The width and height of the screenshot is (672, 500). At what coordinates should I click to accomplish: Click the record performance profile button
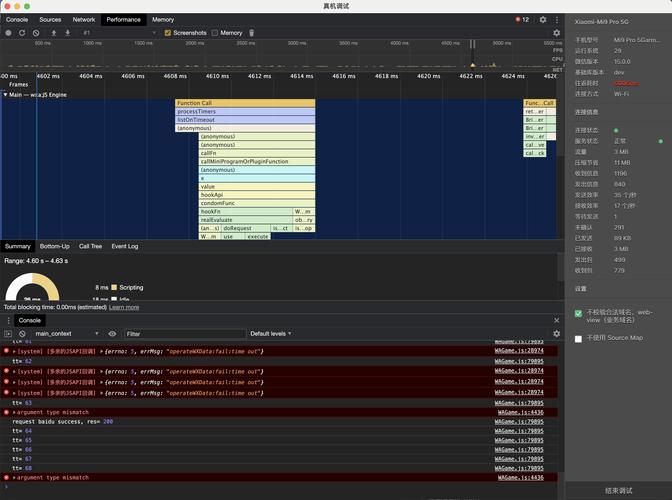[x=8, y=33]
